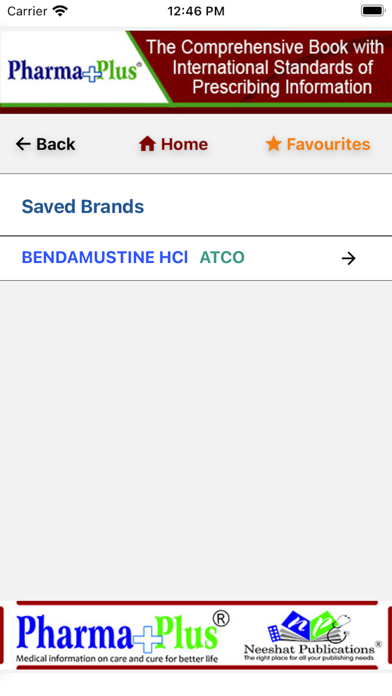Viewport: 392px width, 696px height.
Task: Tap the Back label text
Action: click(56, 144)
